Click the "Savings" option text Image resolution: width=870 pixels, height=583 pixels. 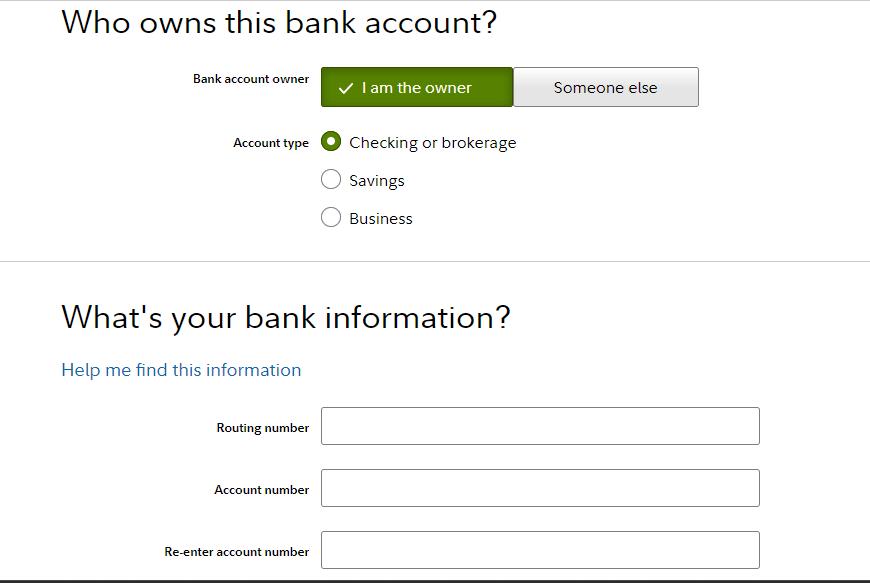tap(377, 181)
